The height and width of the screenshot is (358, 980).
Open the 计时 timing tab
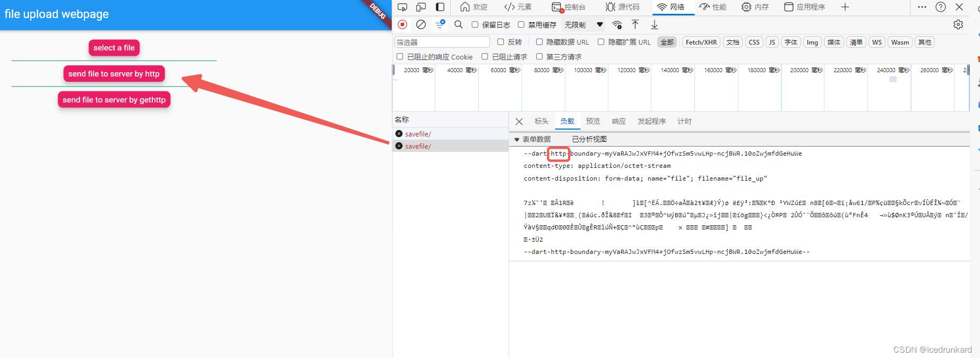click(x=684, y=122)
